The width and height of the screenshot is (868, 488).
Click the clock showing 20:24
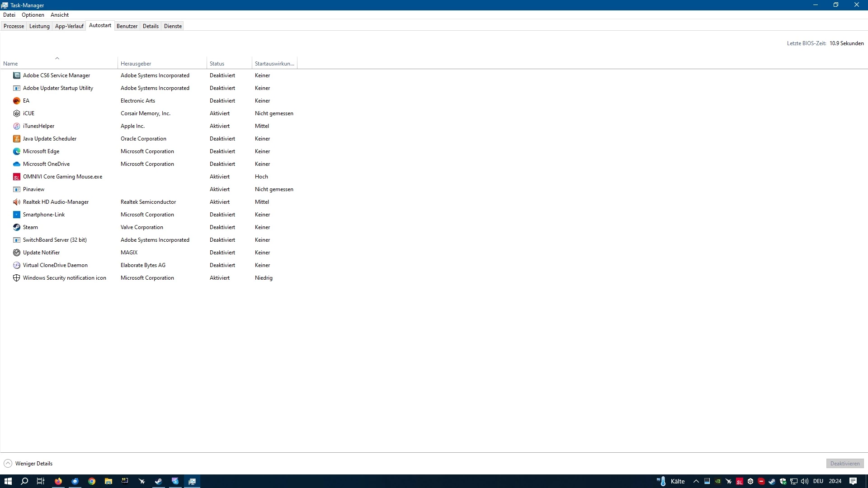coord(835,481)
